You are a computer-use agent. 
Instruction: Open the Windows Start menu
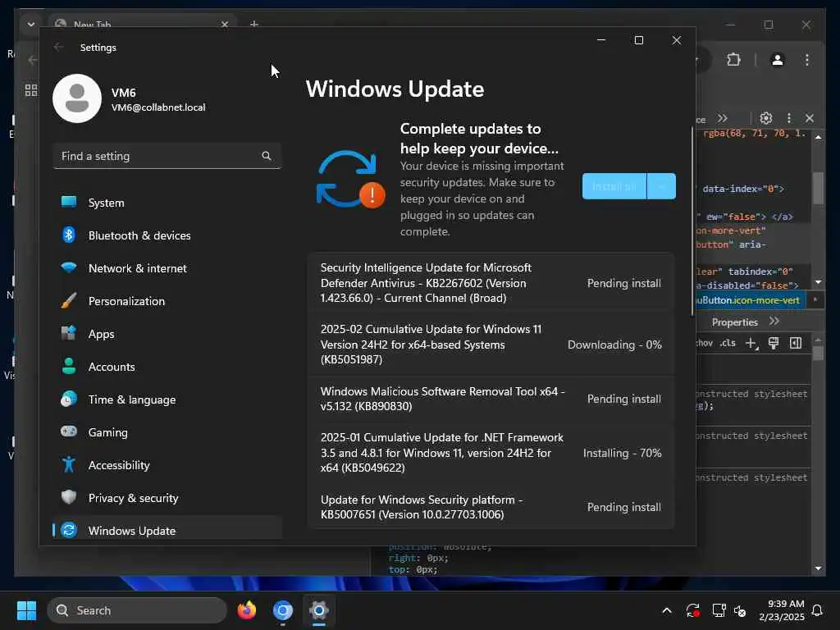point(26,610)
